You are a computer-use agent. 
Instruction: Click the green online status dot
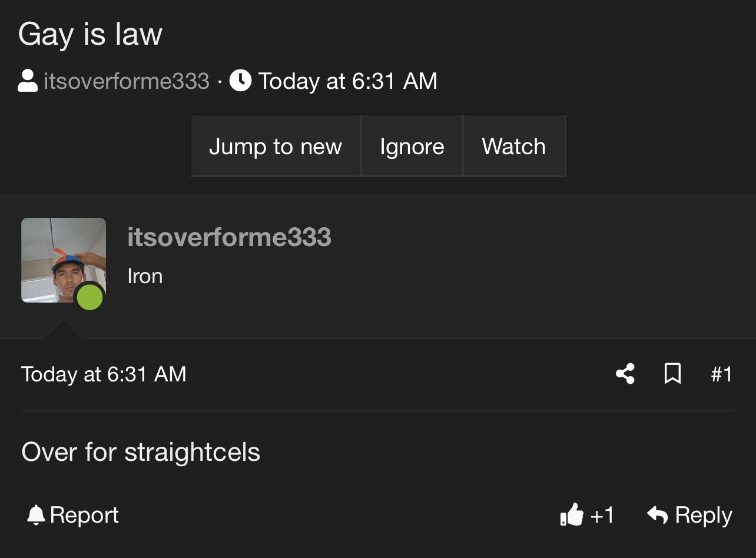pyautogui.click(x=89, y=297)
